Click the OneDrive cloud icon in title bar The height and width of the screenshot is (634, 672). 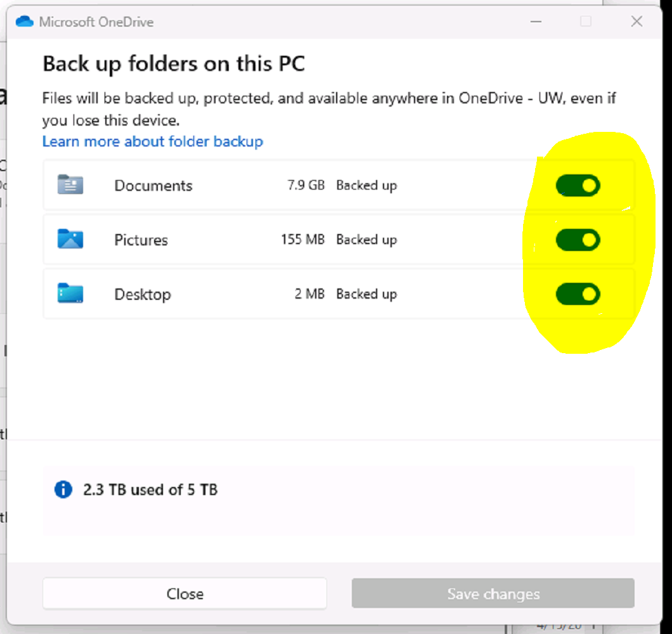[x=24, y=22]
